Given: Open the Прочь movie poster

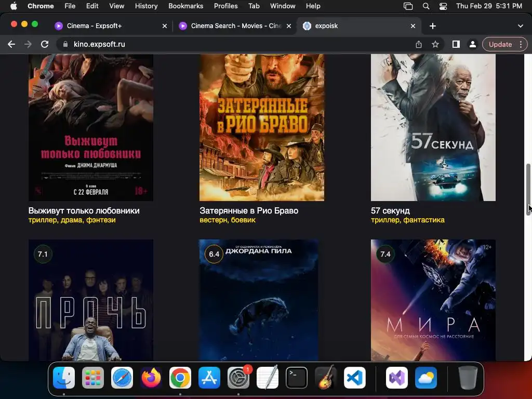Looking at the screenshot, I should [91, 300].
